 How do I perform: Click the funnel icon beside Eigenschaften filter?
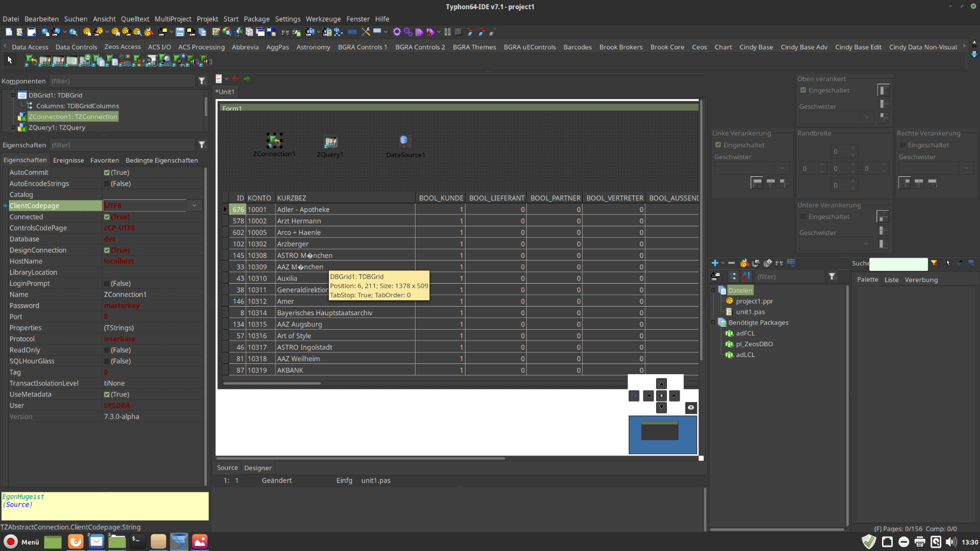coord(202,144)
